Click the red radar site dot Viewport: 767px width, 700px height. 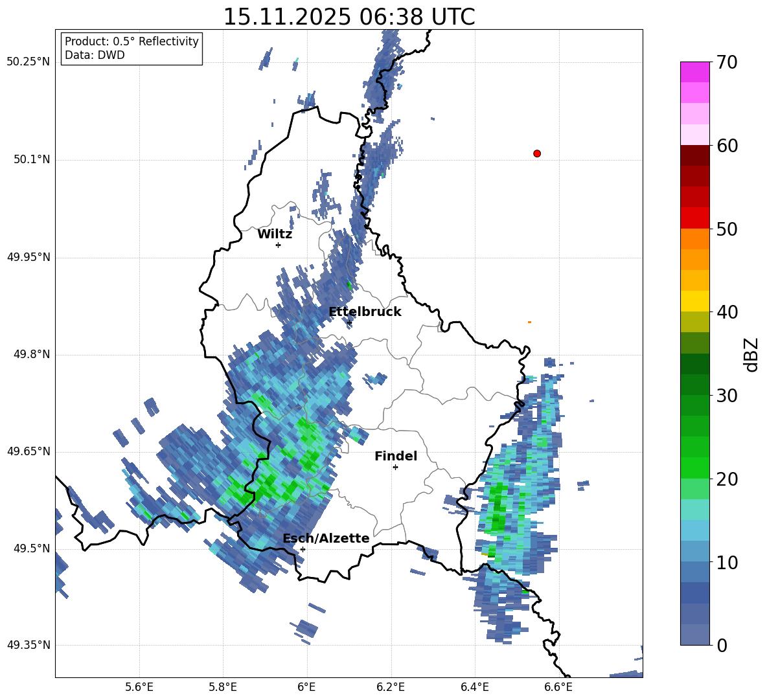[x=537, y=153]
